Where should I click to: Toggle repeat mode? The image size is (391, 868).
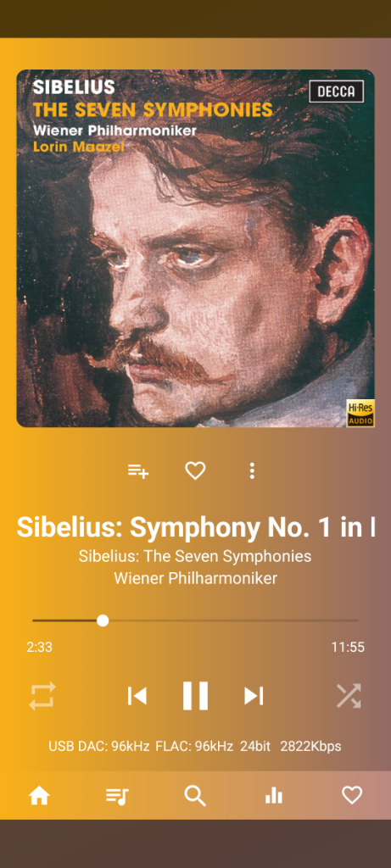42,696
